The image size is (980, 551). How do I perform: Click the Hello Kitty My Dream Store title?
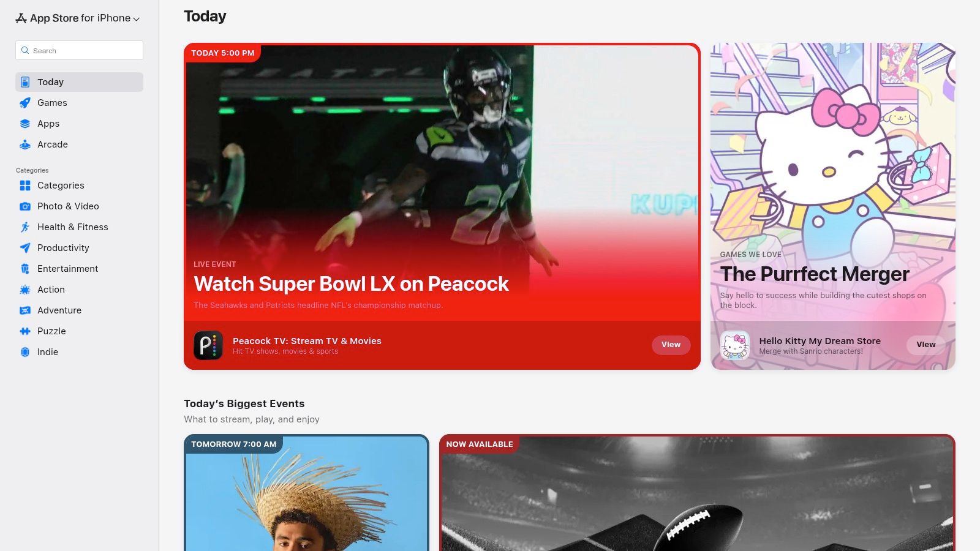tap(820, 341)
